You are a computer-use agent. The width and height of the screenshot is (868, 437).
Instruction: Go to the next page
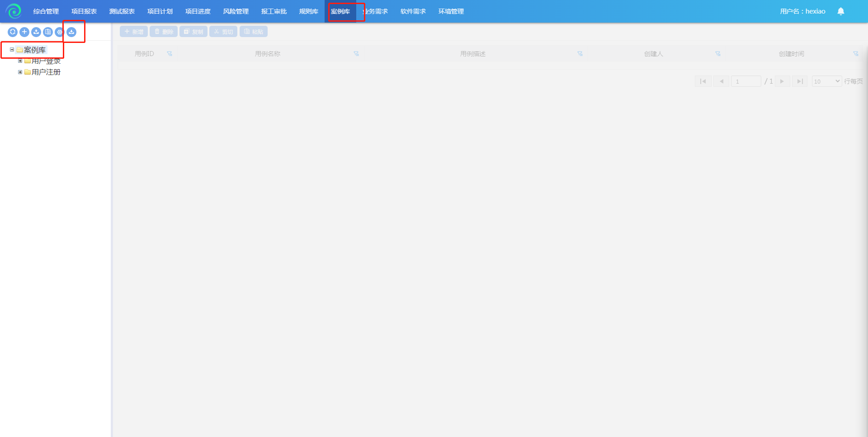[783, 81]
